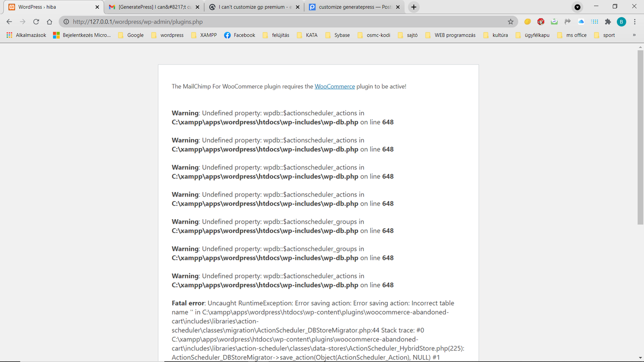Click the browser forward arrow
644x362 pixels.
(x=23, y=22)
